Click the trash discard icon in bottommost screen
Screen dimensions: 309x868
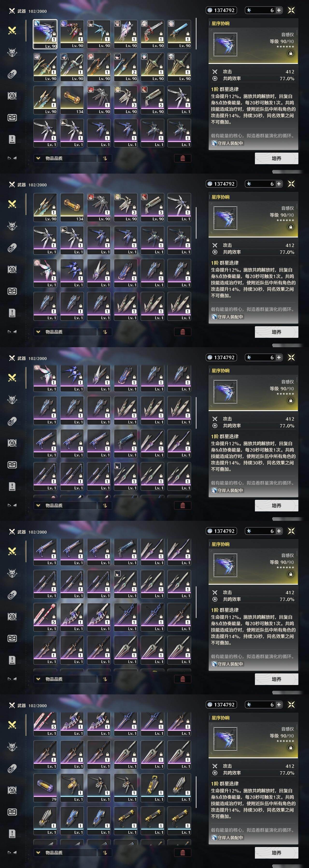(x=183, y=853)
